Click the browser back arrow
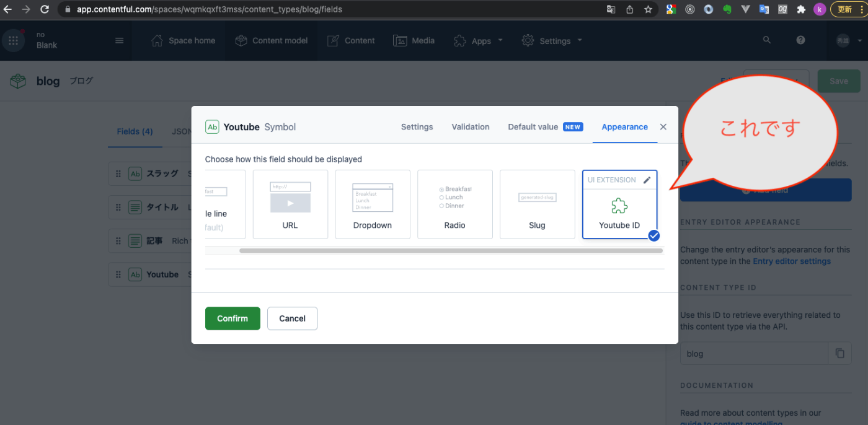This screenshot has width=868, height=425. tap(8, 9)
